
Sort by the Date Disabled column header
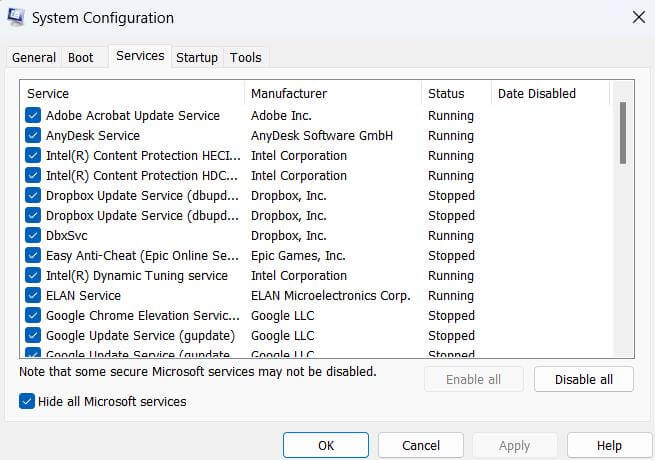551,93
